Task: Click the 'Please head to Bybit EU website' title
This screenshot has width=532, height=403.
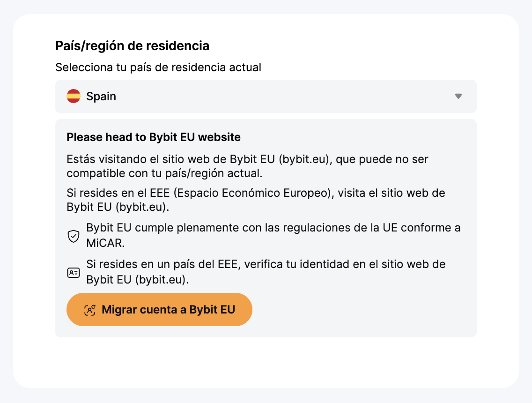Action: tap(153, 137)
